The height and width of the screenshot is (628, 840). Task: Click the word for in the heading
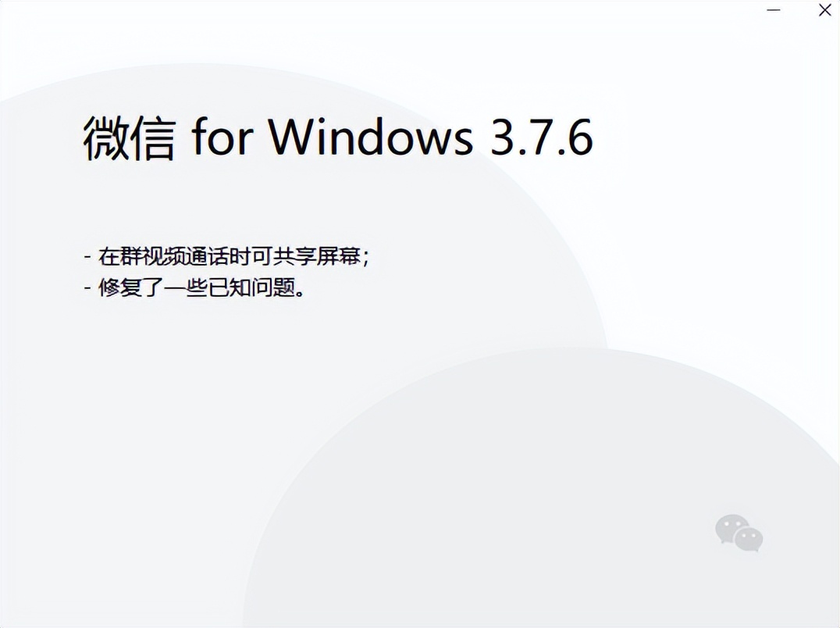pos(222,136)
